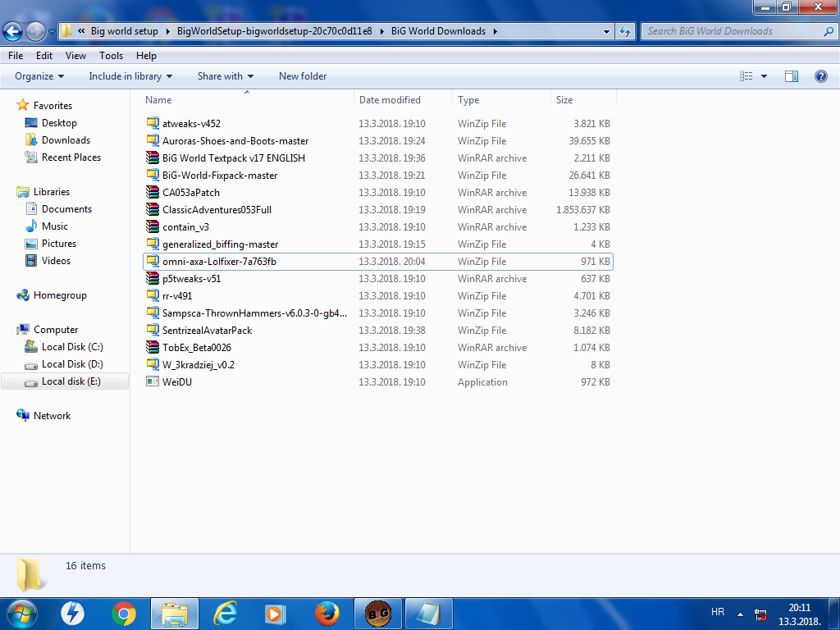
Task: Toggle the preview pane button
Action: 792,76
